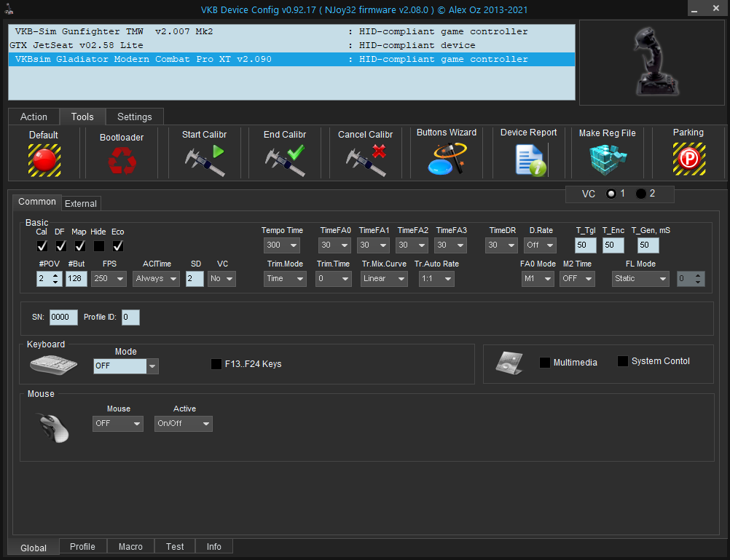
Task: Click the Bootloader recycle icon
Action: 122,160
